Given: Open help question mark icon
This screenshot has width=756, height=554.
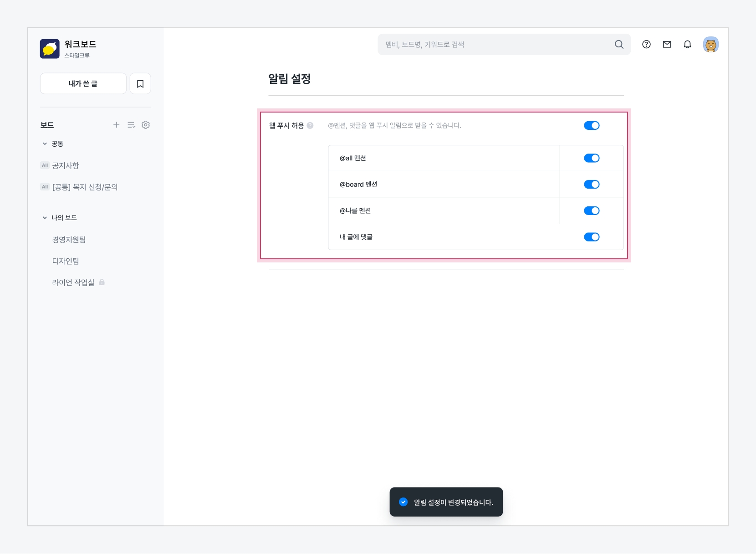Looking at the screenshot, I should (646, 45).
